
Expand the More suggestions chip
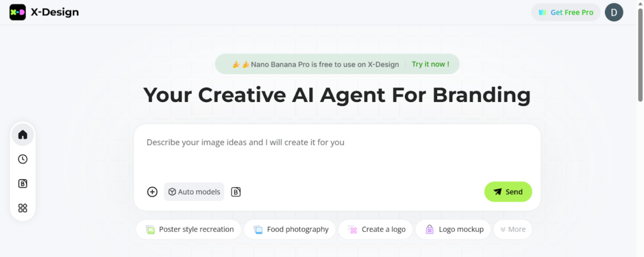(x=513, y=229)
